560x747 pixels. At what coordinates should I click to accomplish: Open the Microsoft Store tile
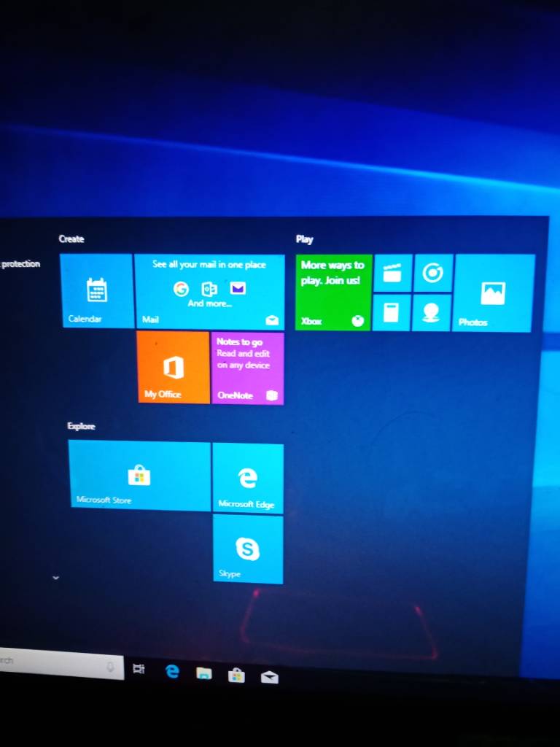(140, 475)
